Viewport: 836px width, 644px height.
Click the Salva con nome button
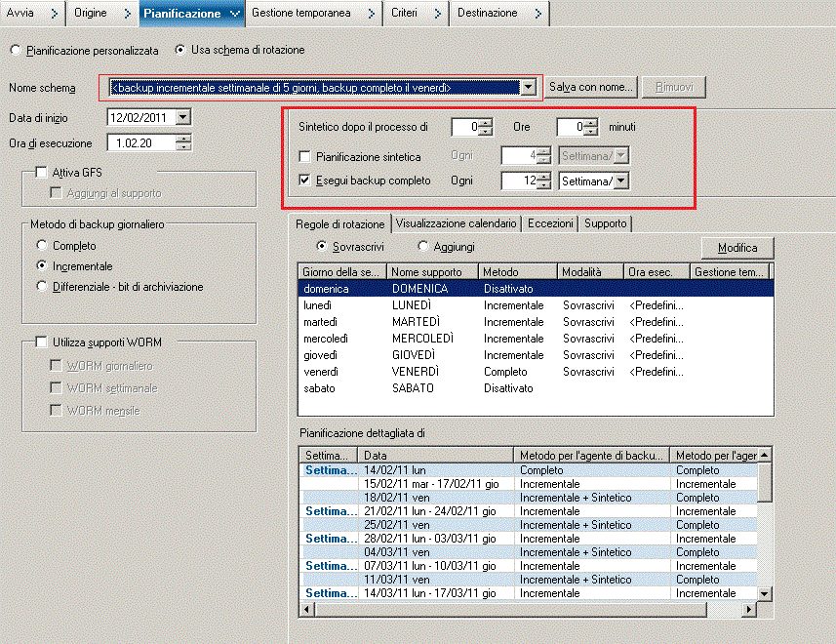point(591,88)
